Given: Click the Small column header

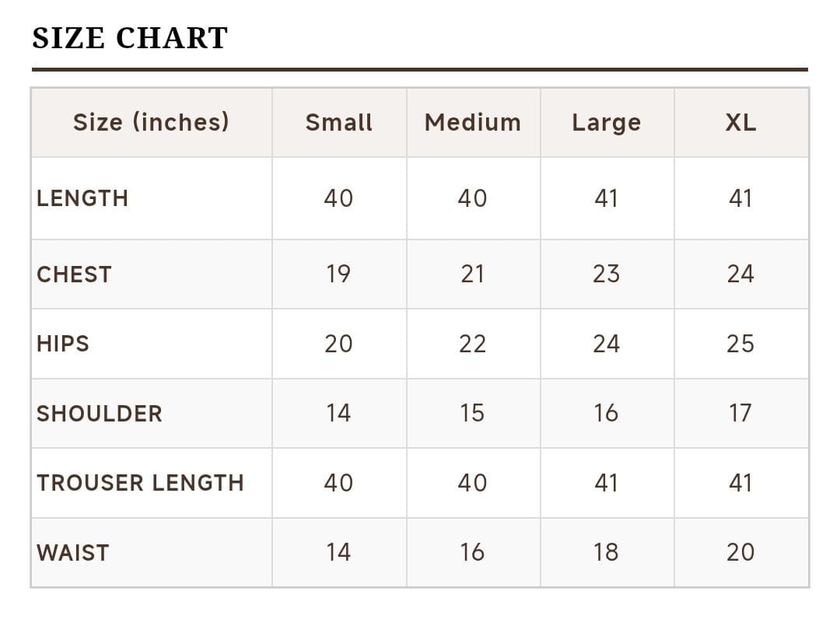Looking at the screenshot, I should click(x=338, y=122).
